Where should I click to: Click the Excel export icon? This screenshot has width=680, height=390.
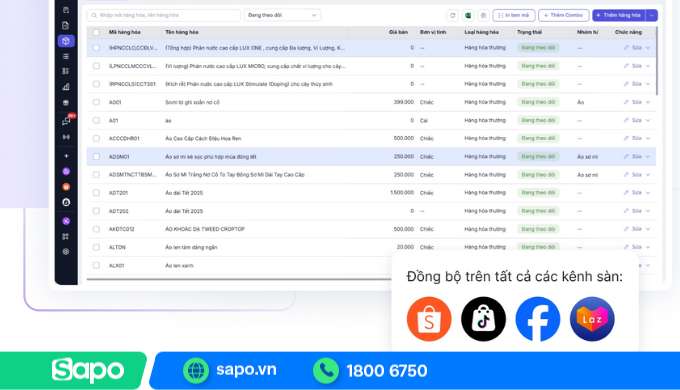pos(468,15)
